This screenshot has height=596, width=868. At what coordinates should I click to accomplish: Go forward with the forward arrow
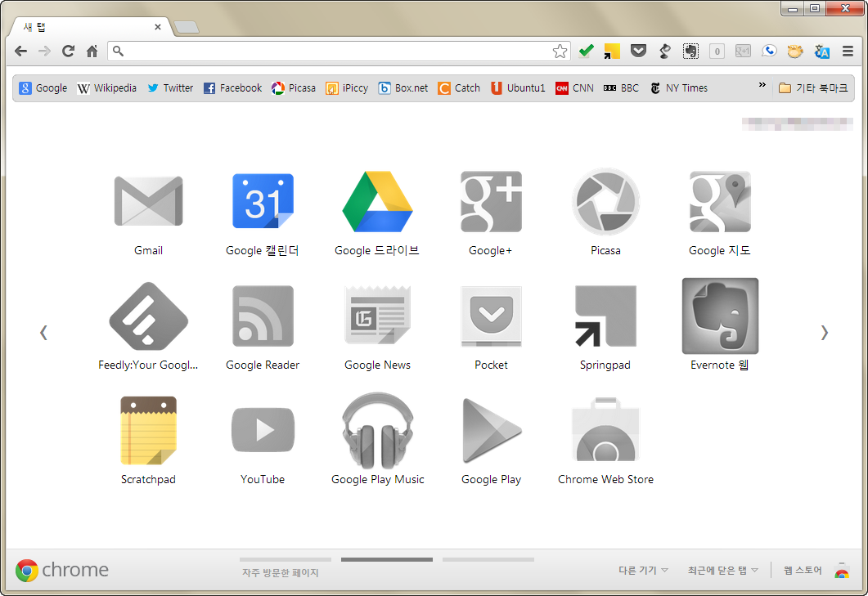(x=44, y=52)
